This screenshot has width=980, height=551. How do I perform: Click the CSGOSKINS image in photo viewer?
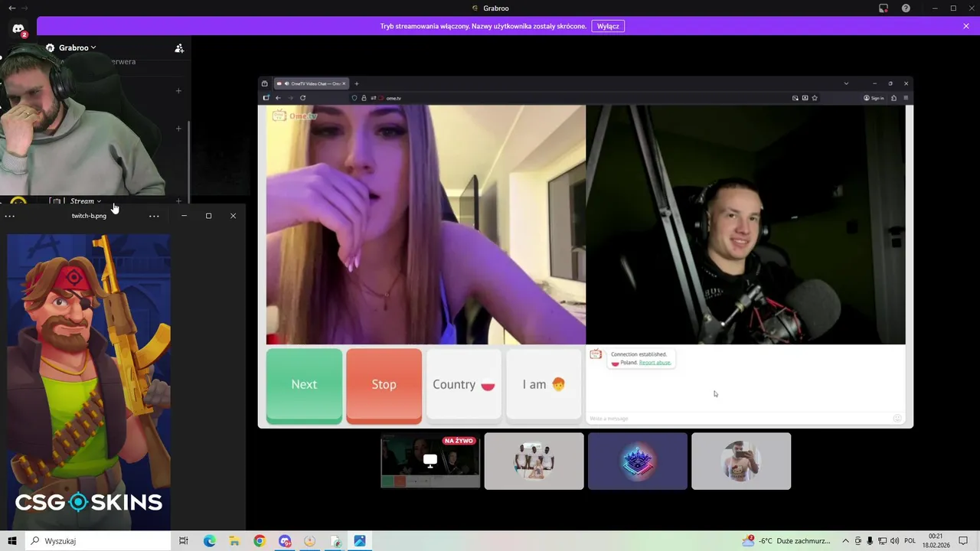click(89, 381)
